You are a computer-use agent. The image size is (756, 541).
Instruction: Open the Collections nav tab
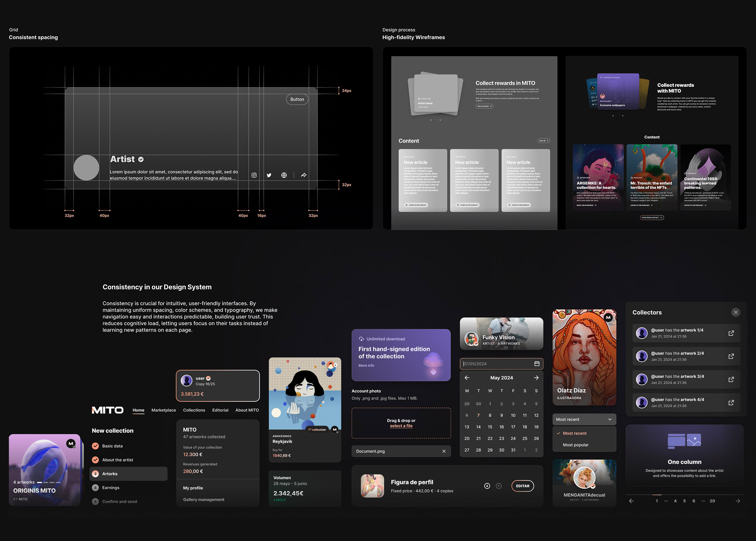(194, 410)
